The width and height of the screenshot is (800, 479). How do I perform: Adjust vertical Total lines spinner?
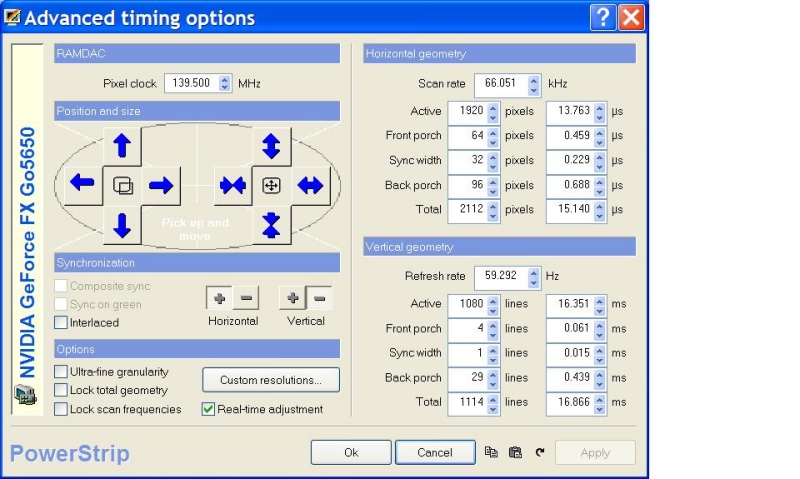(x=493, y=403)
